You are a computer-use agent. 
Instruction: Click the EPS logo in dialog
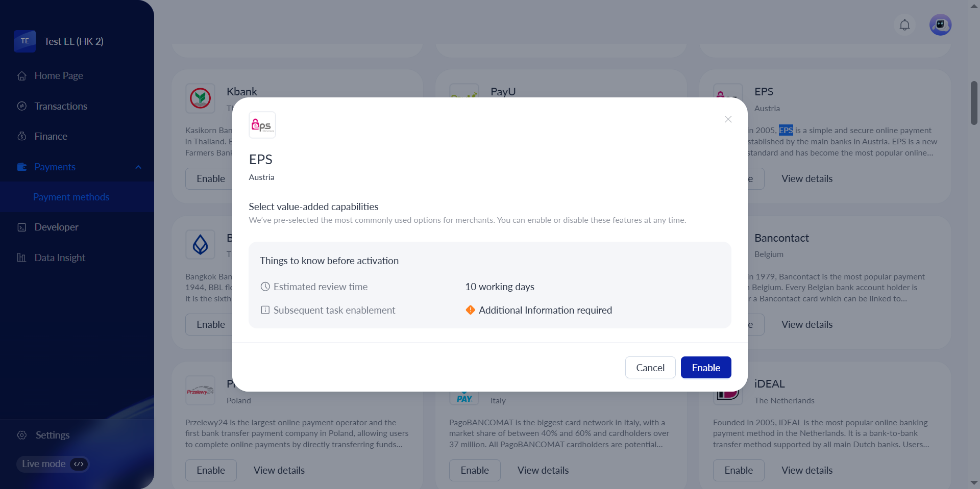click(x=262, y=125)
